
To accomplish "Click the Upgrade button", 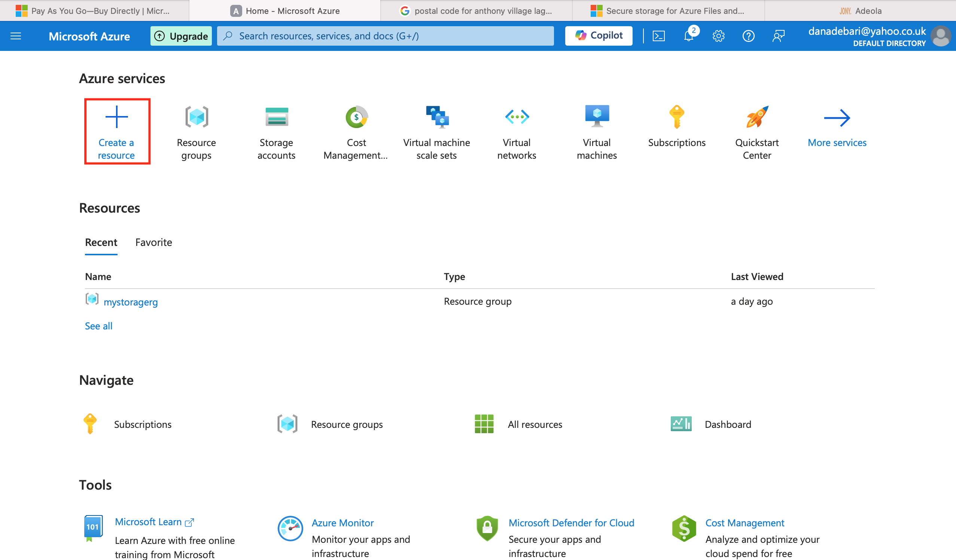I will point(181,36).
